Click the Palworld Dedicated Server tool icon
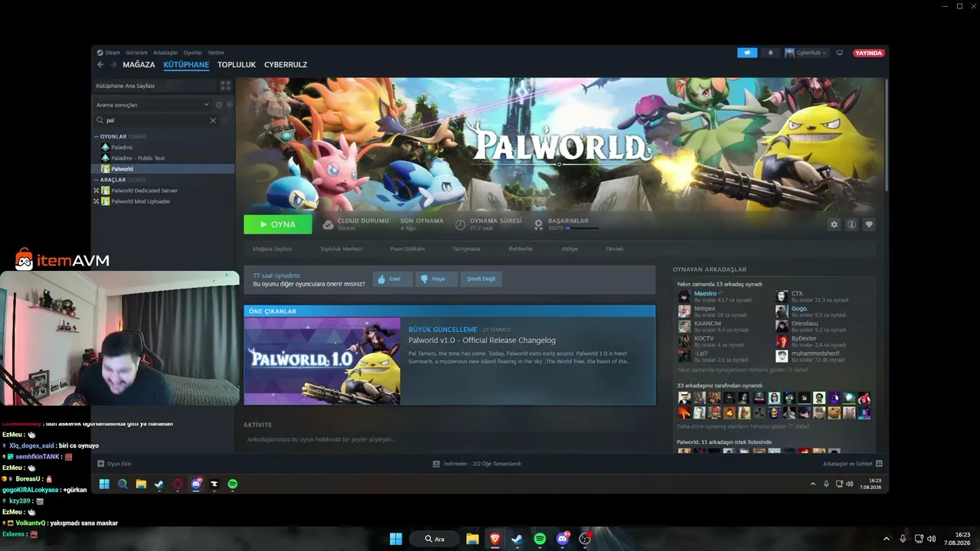 click(106, 191)
